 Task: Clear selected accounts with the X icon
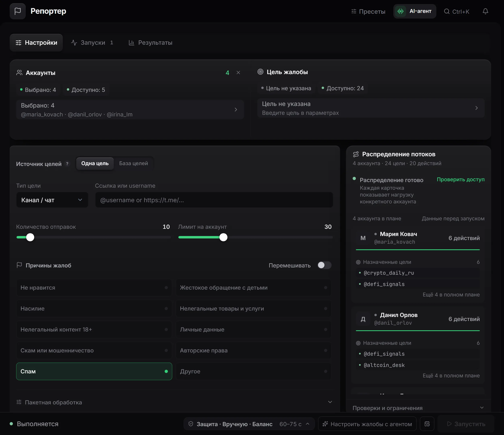click(x=238, y=72)
